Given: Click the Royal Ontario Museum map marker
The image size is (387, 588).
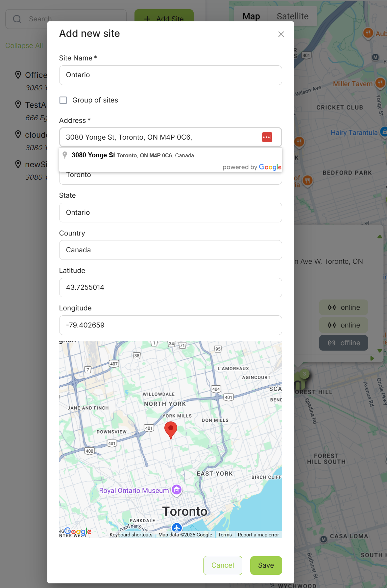Looking at the screenshot, I should [x=177, y=490].
